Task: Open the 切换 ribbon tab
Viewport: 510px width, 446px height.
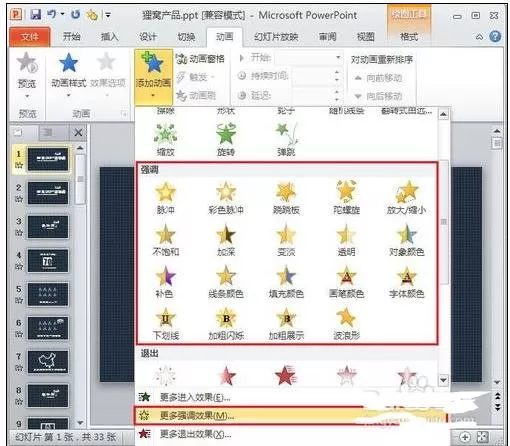Action: point(186,37)
